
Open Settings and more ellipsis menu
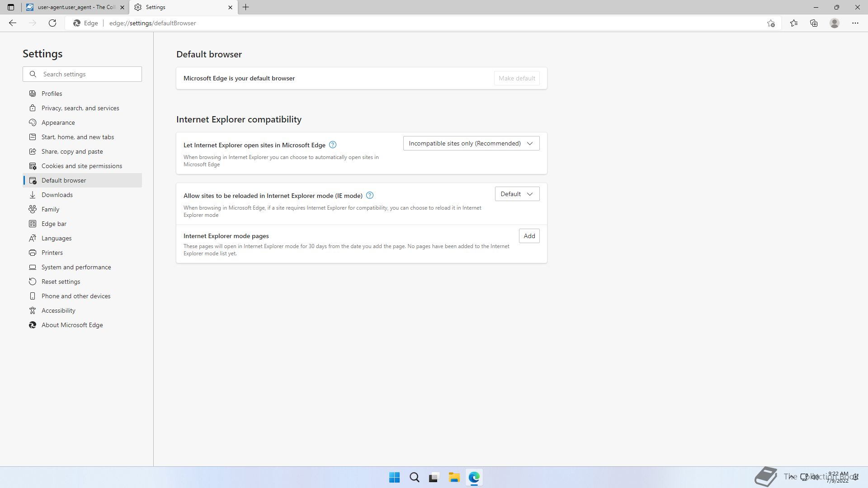[x=855, y=23]
